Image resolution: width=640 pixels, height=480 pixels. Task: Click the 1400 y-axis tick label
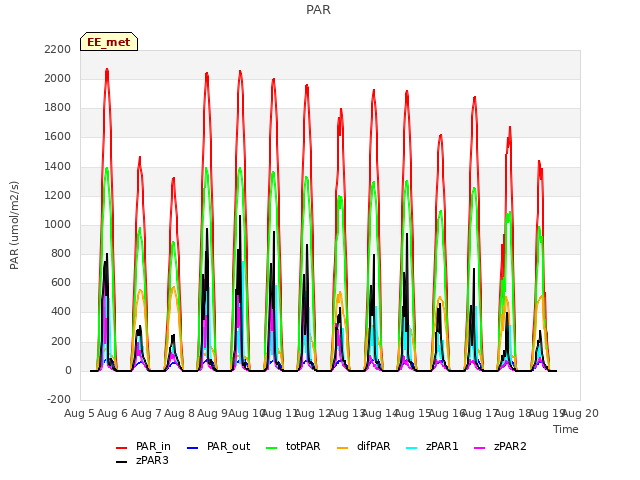(58, 166)
